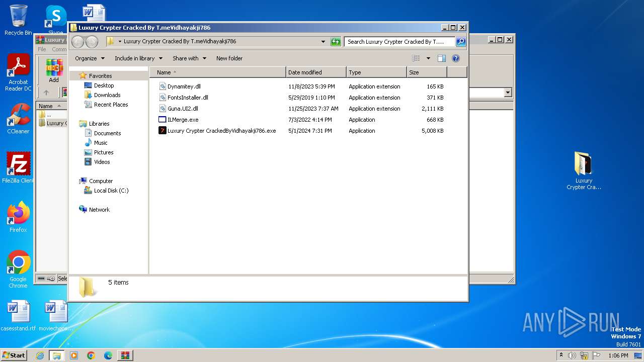This screenshot has height=362, width=644.
Task: Select Favorites in navigation pane
Action: tap(100, 76)
